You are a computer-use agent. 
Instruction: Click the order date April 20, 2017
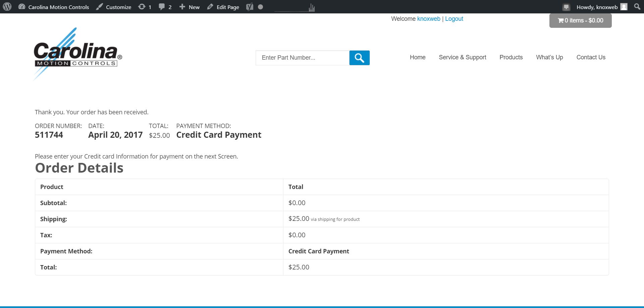click(x=115, y=135)
